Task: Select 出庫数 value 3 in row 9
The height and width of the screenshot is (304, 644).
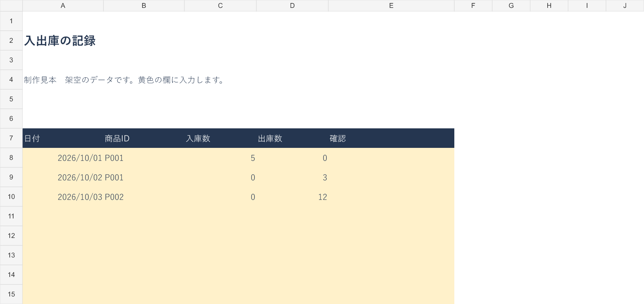Action: 292,177
